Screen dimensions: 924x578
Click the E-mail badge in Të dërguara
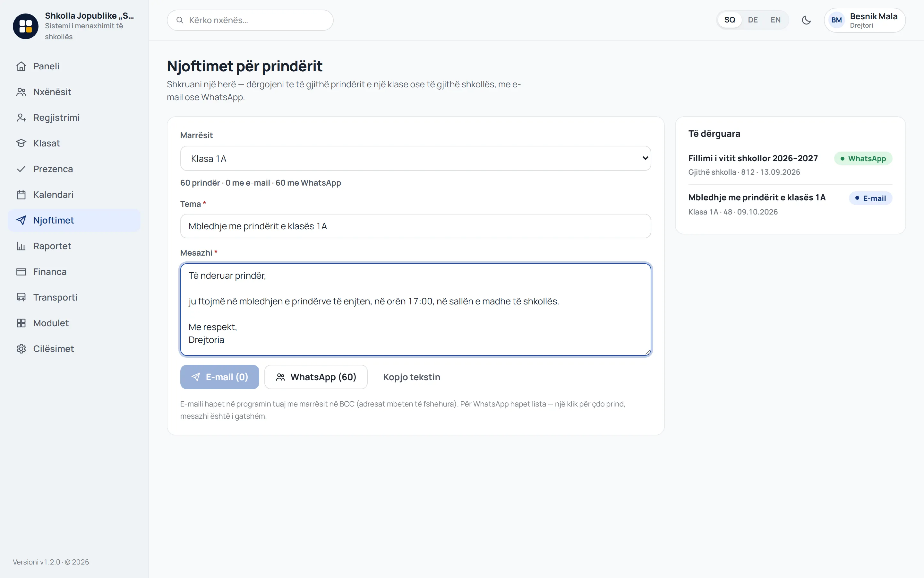pyautogui.click(x=870, y=198)
